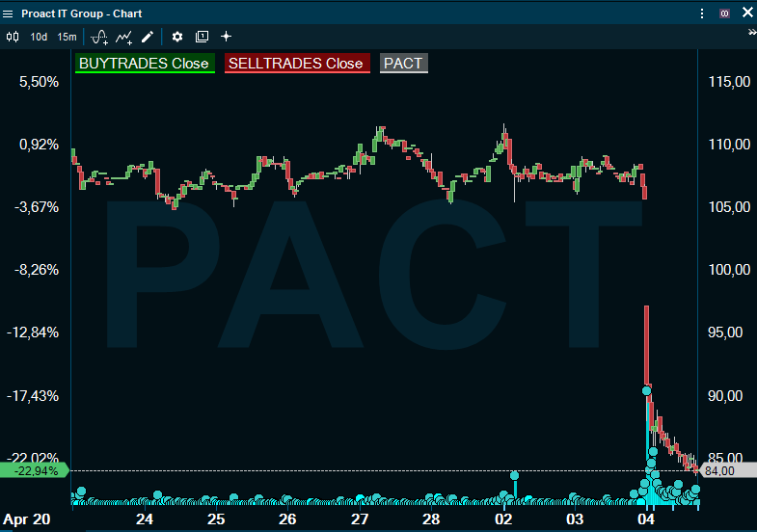Open the three-dot options menu
The height and width of the screenshot is (532, 757).
coord(701,13)
